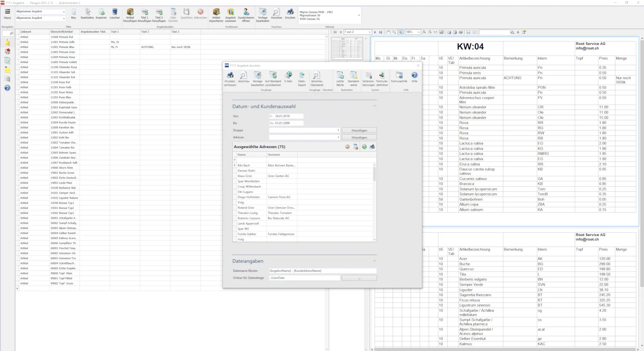Click the Kopieren icon in the main toolbar
This screenshot has width=644, height=351.
tap(101, 14)
